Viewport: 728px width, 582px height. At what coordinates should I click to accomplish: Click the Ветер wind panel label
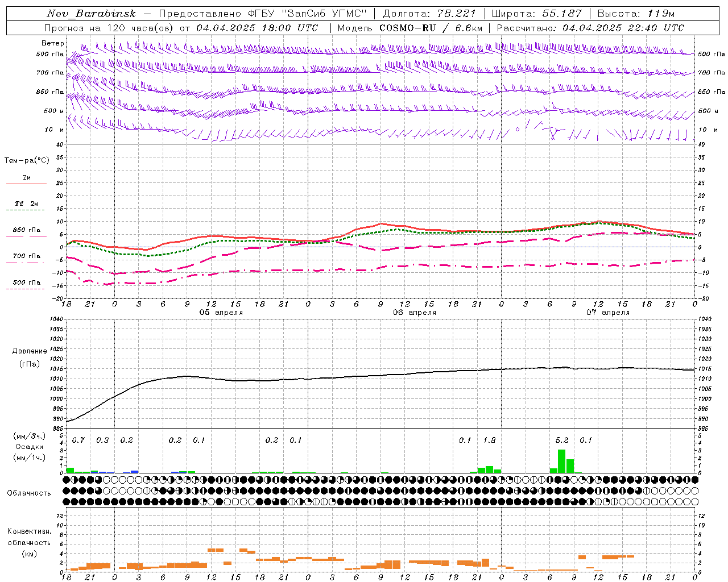53,43
